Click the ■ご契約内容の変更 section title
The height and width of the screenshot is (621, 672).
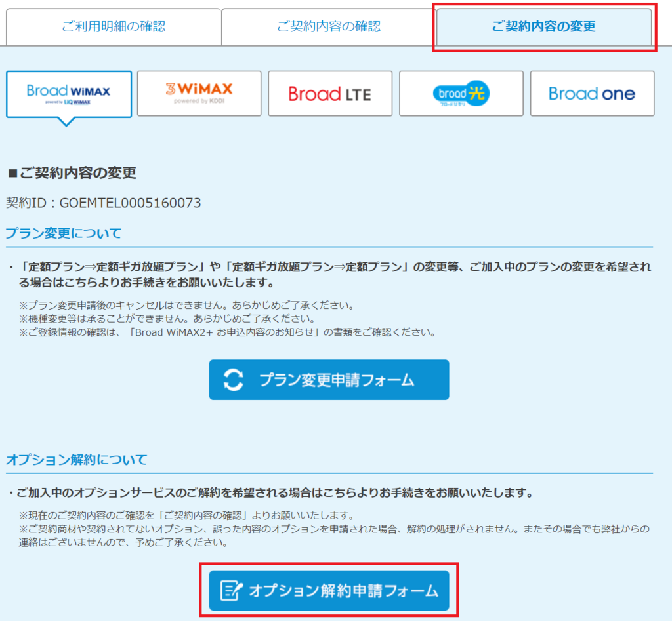pos(72,173)
